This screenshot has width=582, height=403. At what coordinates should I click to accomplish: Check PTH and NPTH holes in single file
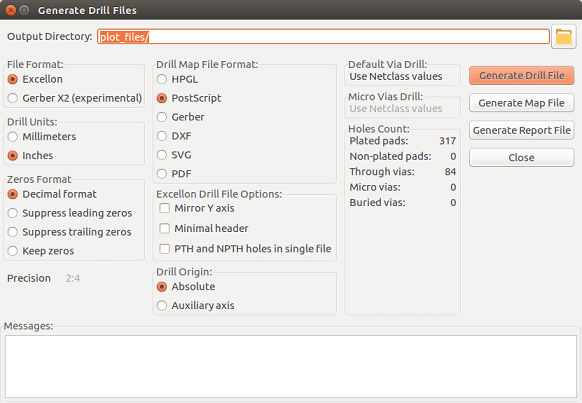245,249
